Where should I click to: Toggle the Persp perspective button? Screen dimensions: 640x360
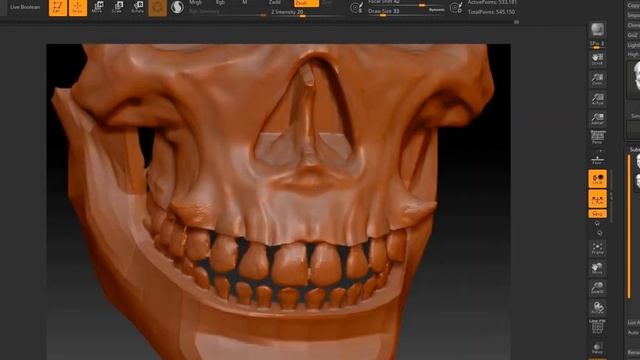(597, 137)
